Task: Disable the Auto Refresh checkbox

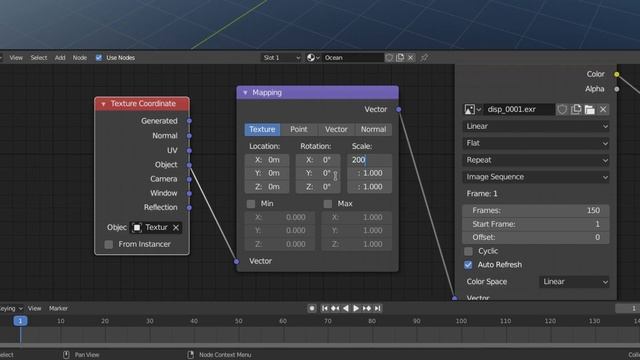Action: coord(469,265)
